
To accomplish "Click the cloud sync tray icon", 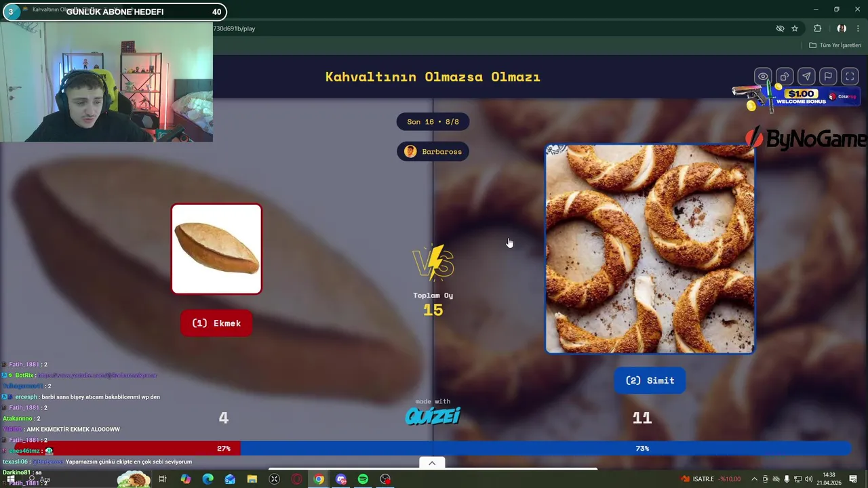I will pyautogui.click(x=776, y=479).
